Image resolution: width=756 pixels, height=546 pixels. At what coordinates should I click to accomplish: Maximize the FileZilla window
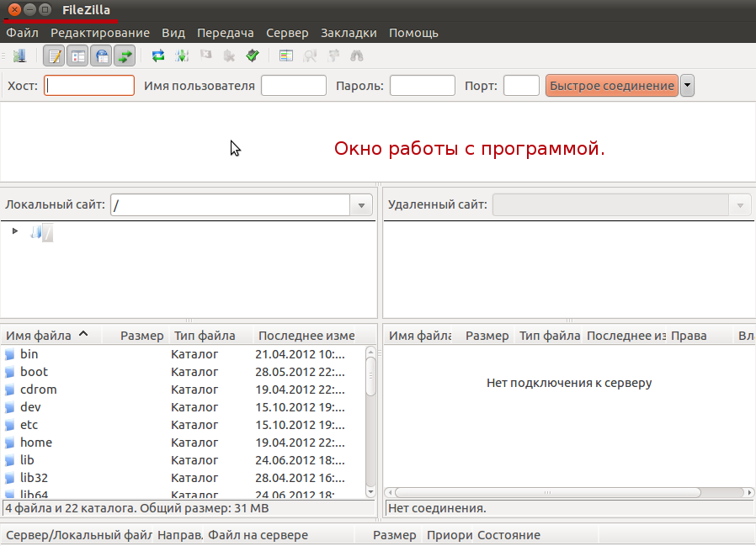(45, 9)
